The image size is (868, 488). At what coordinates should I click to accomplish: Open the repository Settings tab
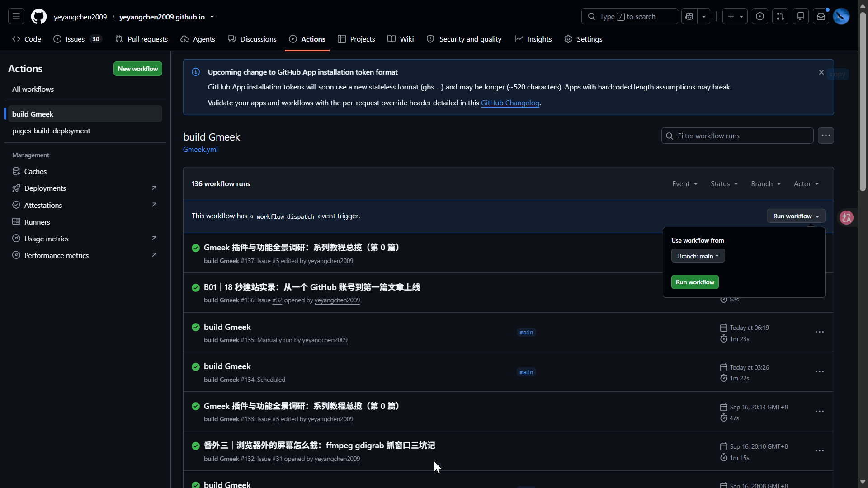(584, 39)
